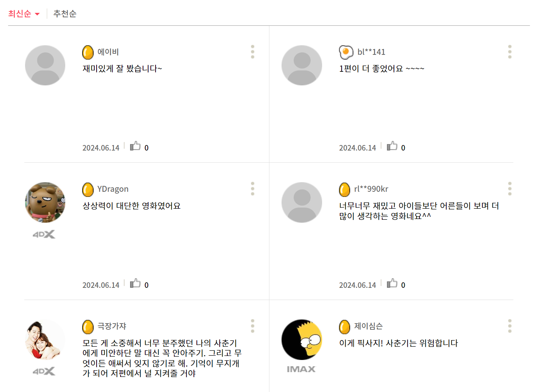Like YDragon's review with the thumbs-up
This screenshot has width=548, height=392.
pos(136,283)
